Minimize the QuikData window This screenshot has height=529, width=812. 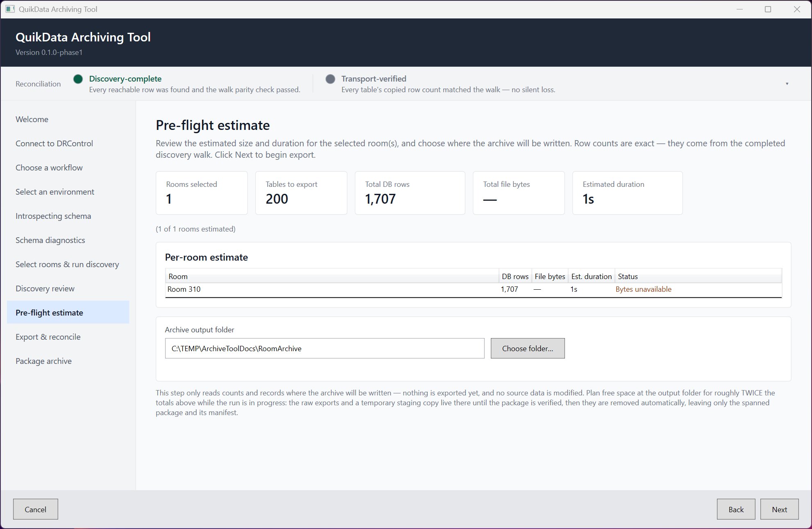pos(739,9)
